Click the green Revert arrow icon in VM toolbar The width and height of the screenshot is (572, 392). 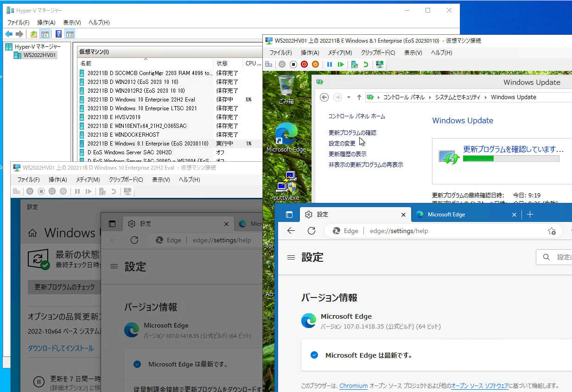click(366, 64)
